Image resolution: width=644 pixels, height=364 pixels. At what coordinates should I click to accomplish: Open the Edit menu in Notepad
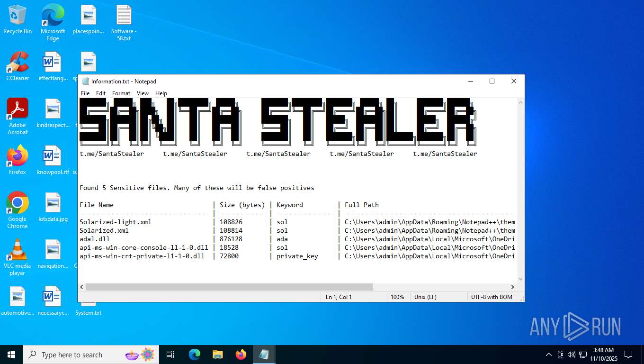101,93
